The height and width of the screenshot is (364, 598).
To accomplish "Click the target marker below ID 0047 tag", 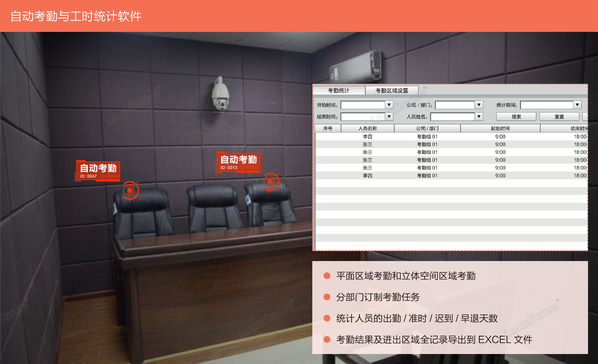I will (130, 191).
